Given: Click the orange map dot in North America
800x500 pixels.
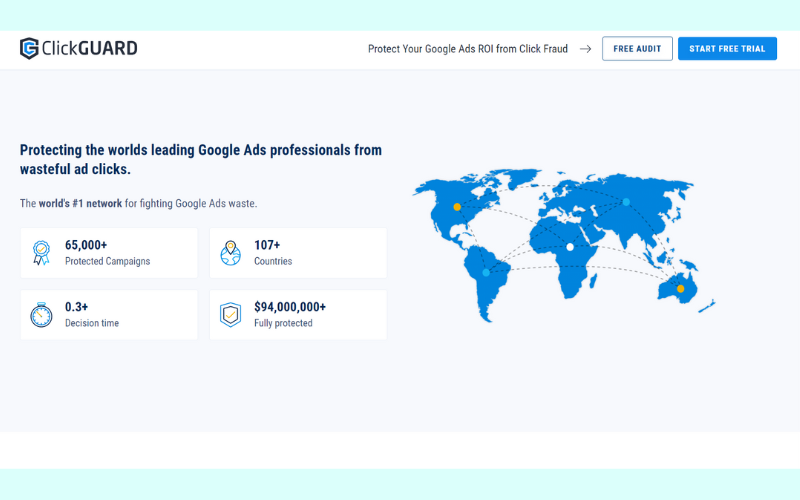Looking at the screenshot, I should pyautogui.click(x=457, y=207).
